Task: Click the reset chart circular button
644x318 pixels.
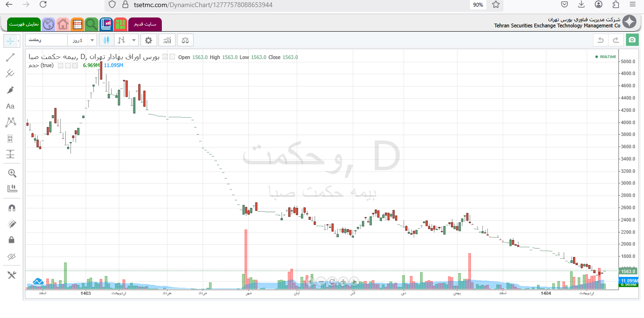Action: pyautogui.click(x=332, y=282)
